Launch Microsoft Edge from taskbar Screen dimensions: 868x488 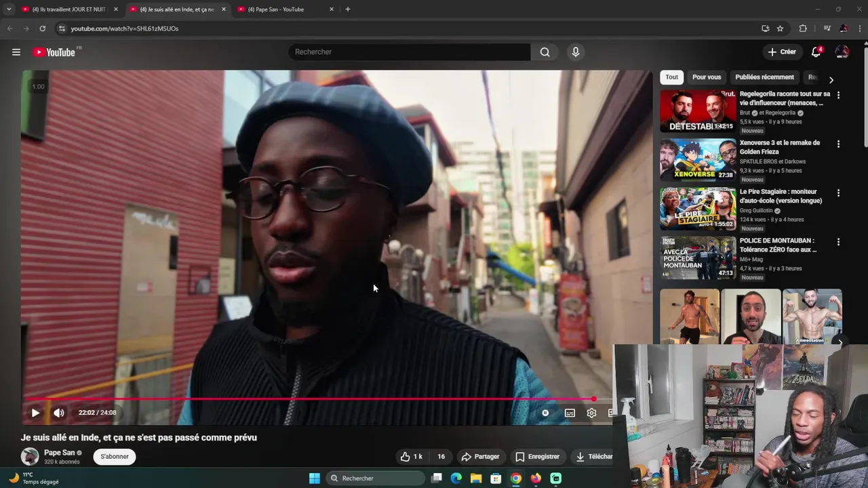(456, 479)
